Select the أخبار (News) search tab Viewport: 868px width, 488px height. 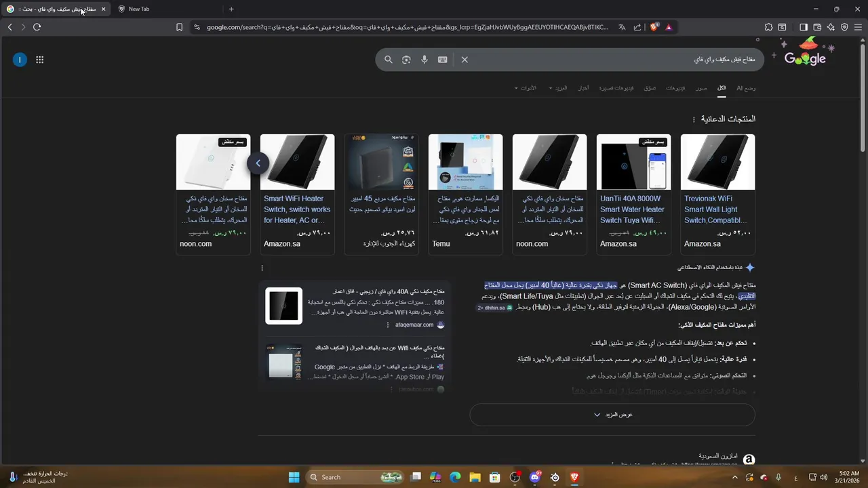point(583,88)
